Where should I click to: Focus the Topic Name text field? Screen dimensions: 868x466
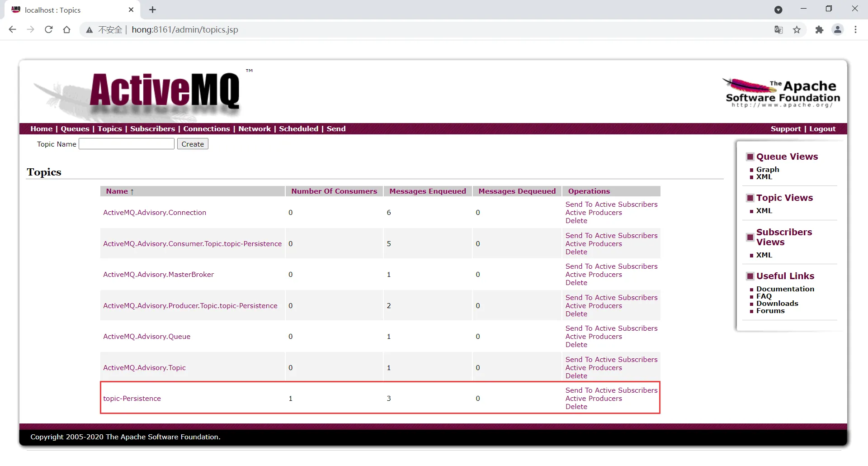pos(127,144)
